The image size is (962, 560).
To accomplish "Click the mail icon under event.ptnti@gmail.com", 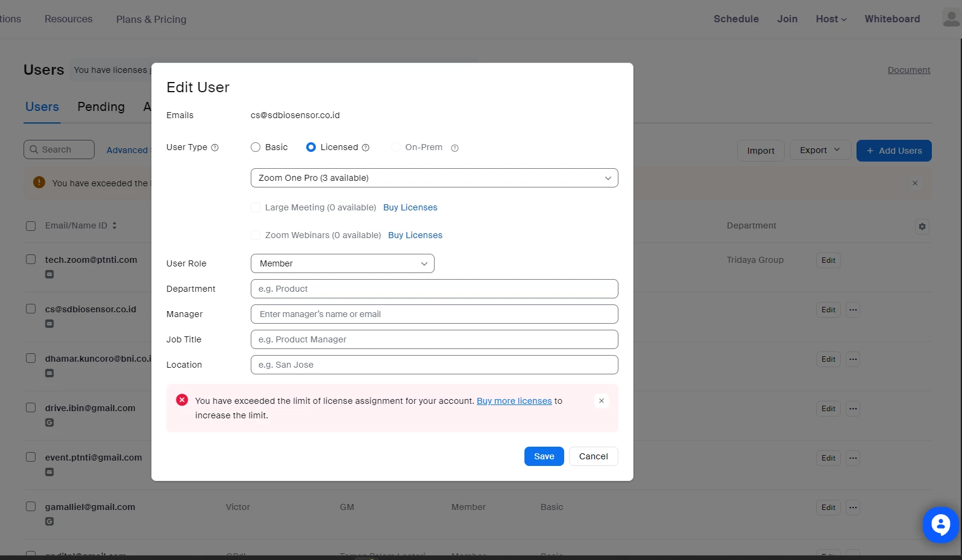I will point(49,472).
